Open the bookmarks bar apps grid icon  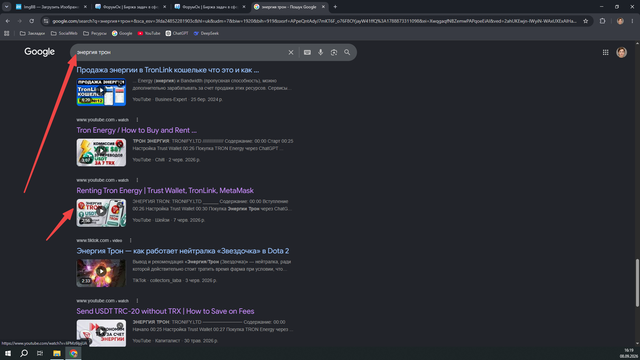pos(7,33)
